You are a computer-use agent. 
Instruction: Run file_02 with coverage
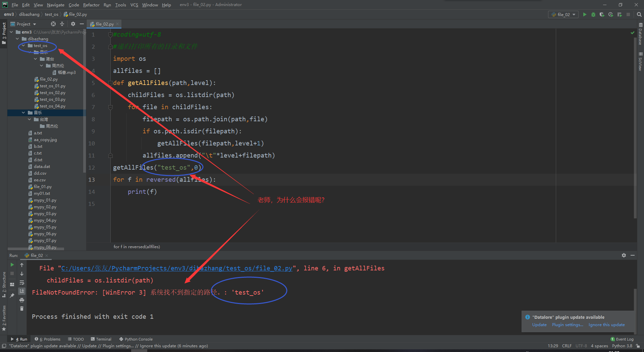pyautogui.click(x=602, y=14)
